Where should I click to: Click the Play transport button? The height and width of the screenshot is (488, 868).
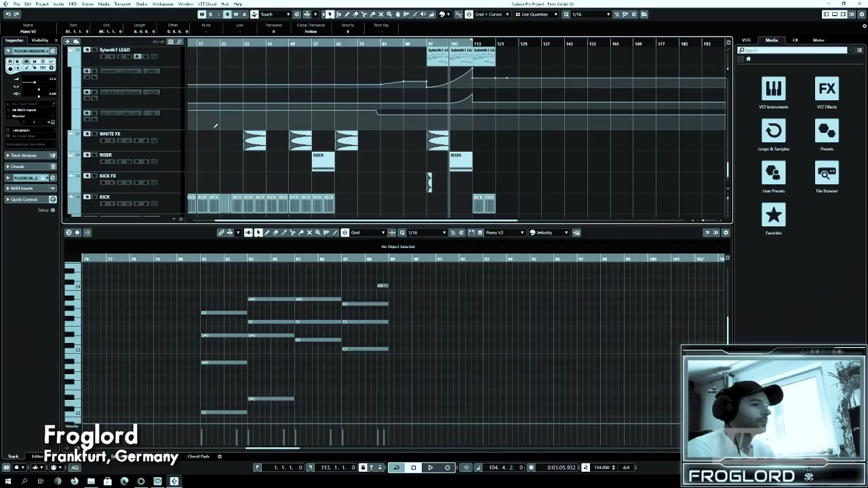click(x=430, y=468)
